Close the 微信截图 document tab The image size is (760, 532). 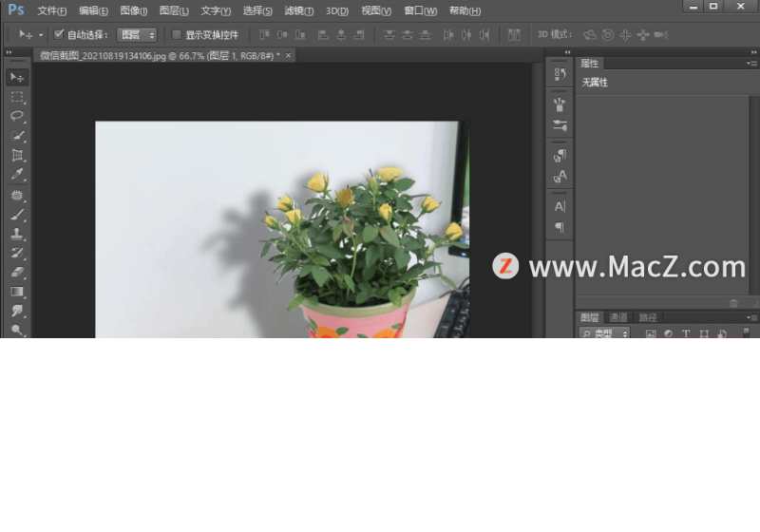point(289,56)
